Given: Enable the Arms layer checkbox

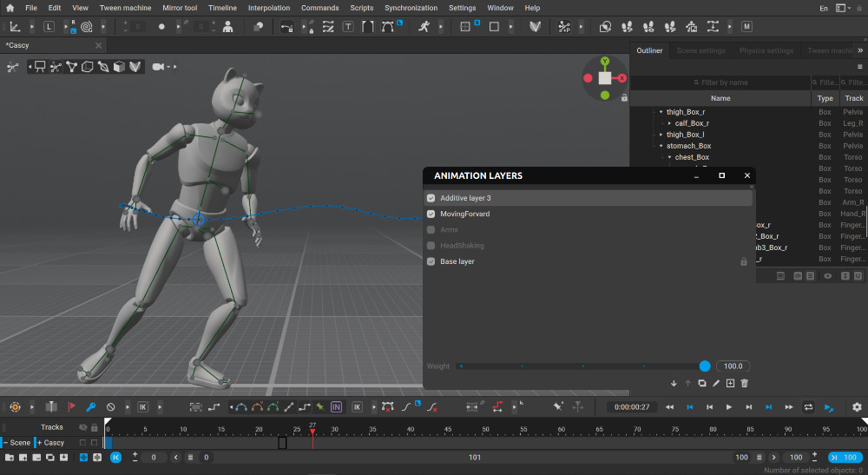Looking at the screenshot, I should [431, 229].
